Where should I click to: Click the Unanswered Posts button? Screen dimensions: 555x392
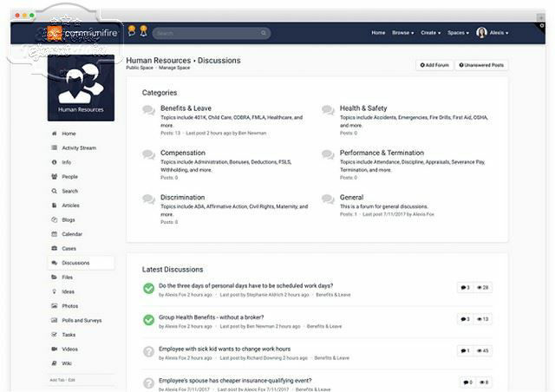pos(481,65)
